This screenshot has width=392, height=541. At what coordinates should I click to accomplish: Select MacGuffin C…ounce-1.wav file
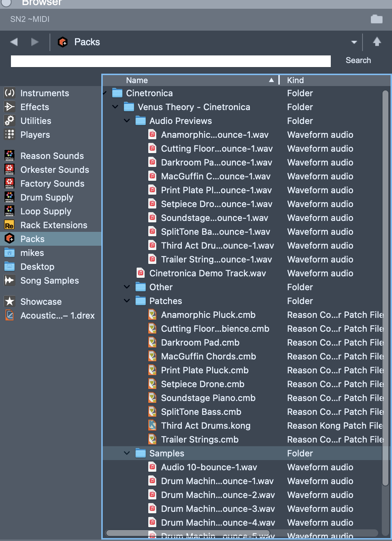pos(242,176)
